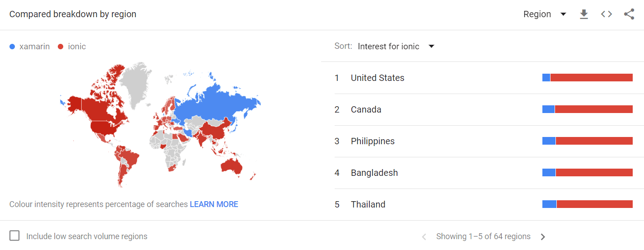Screen dimensions: 644x250
Task: Click Australia on the world map
Action: pos(231,166)
